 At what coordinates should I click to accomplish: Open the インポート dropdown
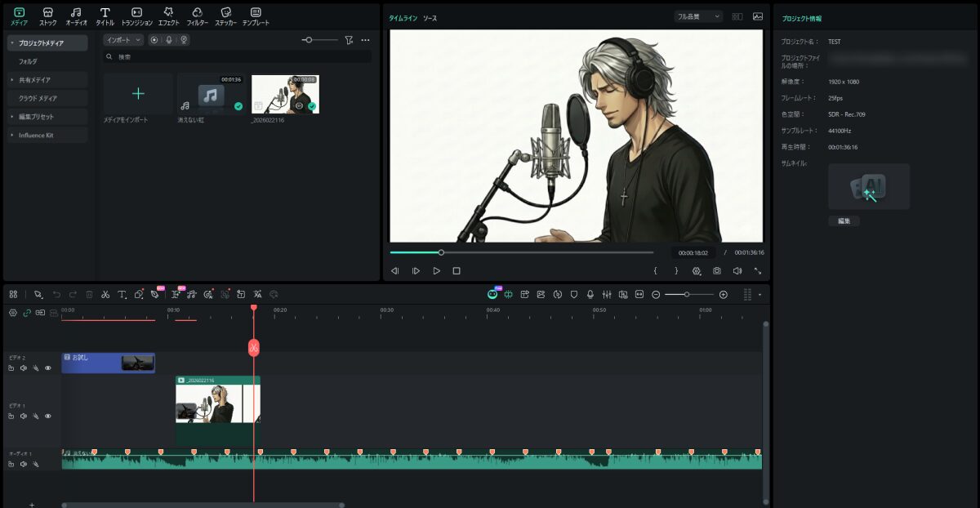(x=123, y=40)
